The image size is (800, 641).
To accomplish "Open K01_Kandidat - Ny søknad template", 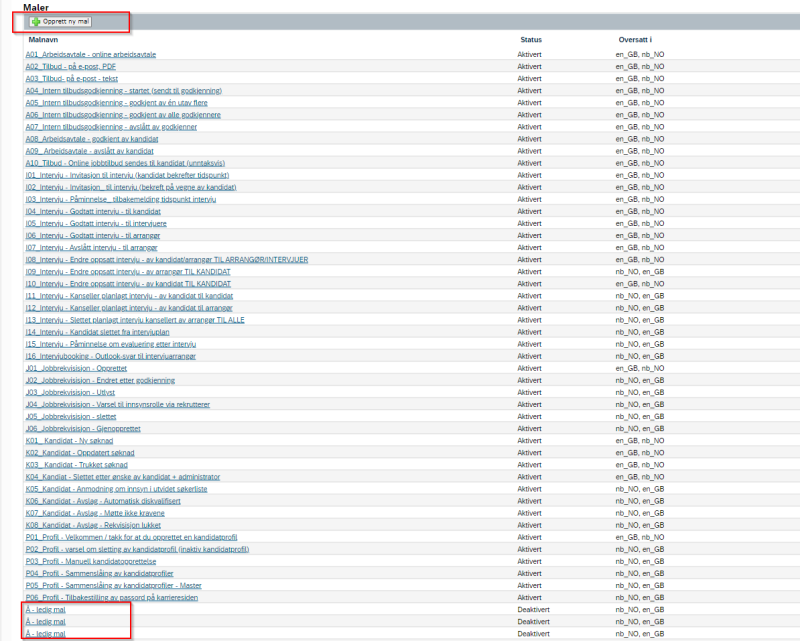I will tap(69, 441).
